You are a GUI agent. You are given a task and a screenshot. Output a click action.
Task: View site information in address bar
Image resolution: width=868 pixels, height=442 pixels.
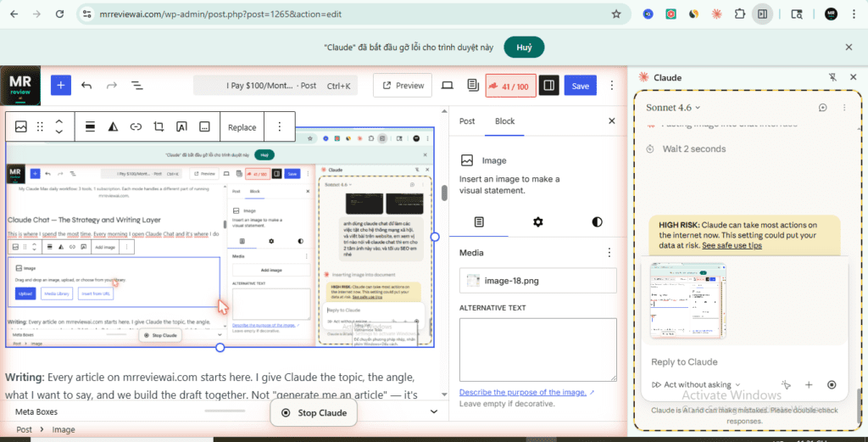[87, 14]
